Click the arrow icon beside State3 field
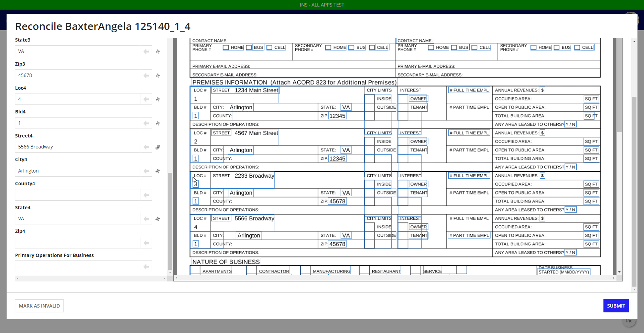Screen dimensions: 644x333 tap(146, 51)
